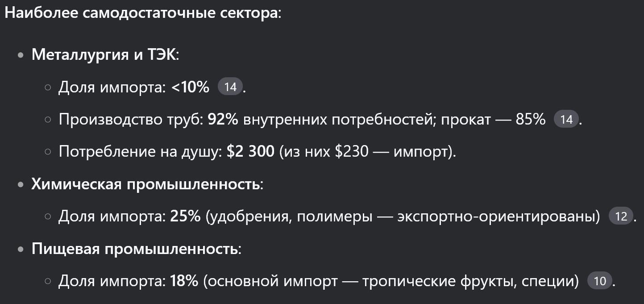Open citation badge 10 after "специи"
Screen dimensions: 644x304
pos(600,281)
